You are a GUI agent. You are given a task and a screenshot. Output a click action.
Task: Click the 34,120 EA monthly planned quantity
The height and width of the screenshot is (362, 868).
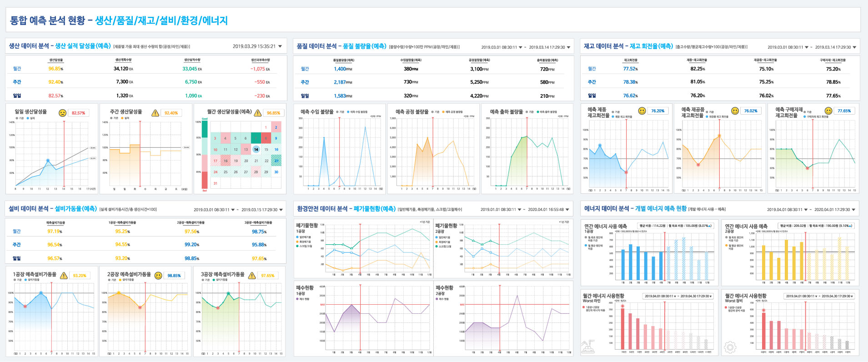tap(123, 69)
